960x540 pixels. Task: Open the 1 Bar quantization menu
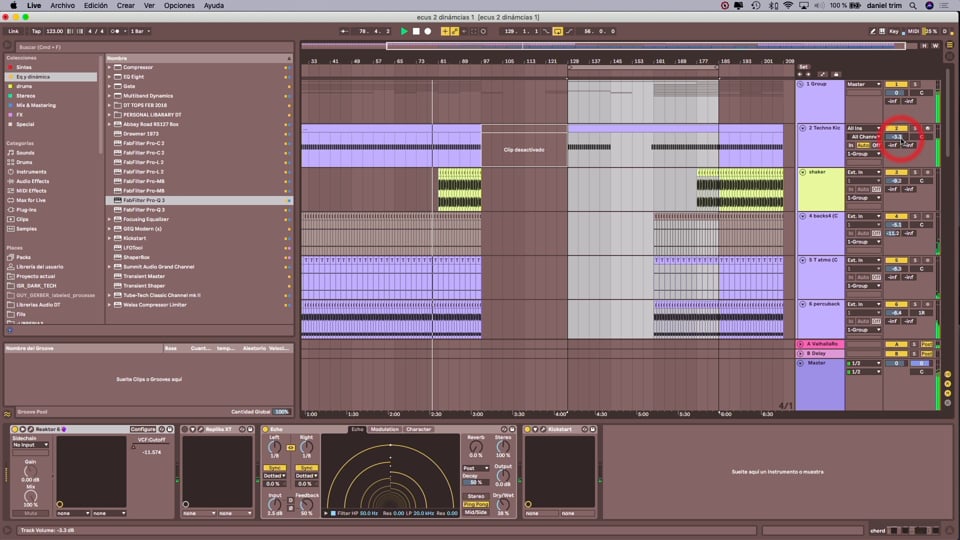coord(140,31)
